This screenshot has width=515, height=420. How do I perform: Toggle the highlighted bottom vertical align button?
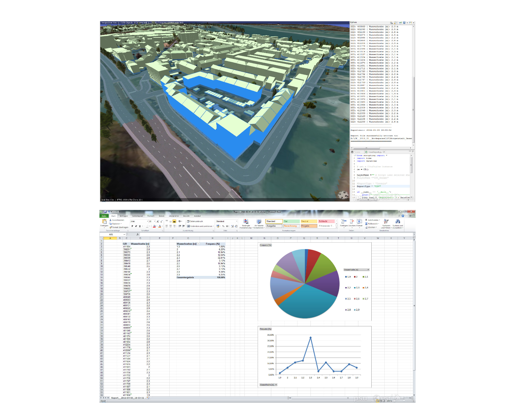(x=174, y=221)
